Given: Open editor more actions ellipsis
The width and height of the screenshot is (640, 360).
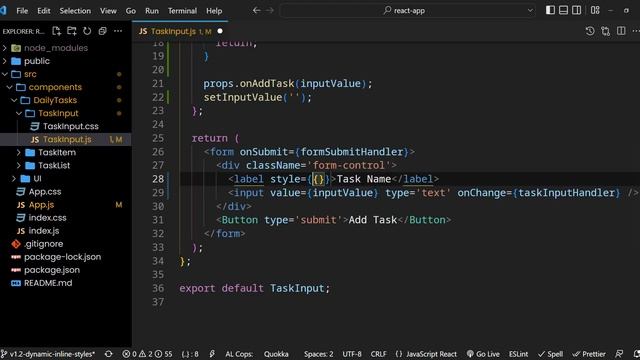Looking at the screenshot, I should [x=636, y=31].
